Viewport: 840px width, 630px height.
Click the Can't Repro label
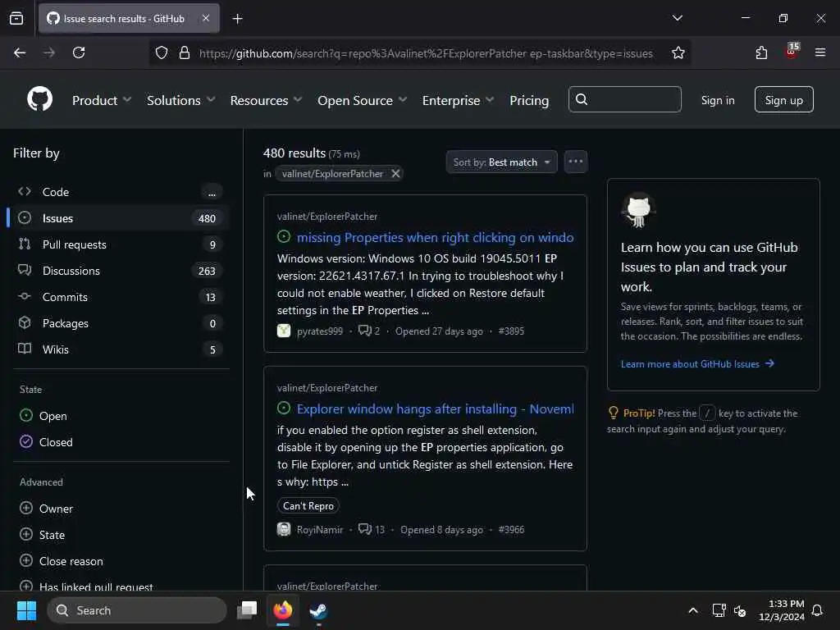(x=308, y=505)
